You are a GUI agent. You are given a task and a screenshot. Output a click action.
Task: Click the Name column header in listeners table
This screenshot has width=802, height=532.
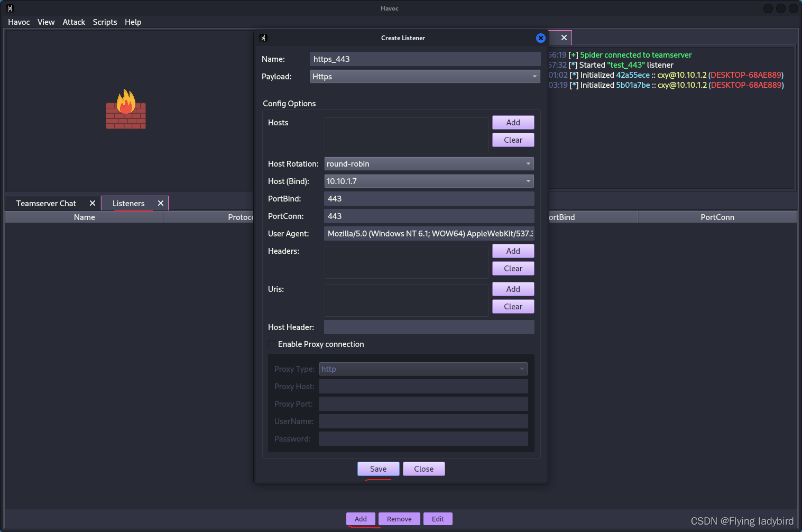pyautogui.click(x=85, y=217)
